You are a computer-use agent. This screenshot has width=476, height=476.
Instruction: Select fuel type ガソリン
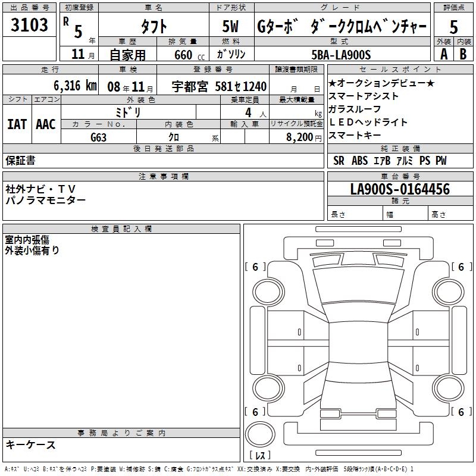(x=231, y=54)
